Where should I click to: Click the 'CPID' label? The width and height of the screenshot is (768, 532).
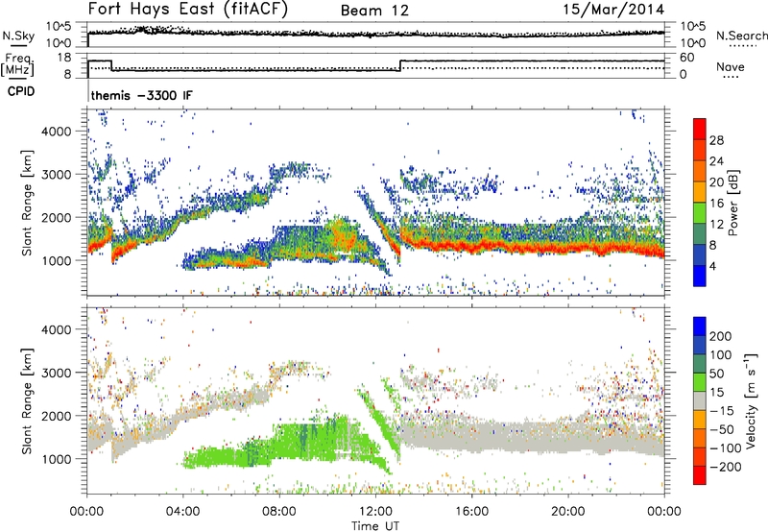(21, 91)
